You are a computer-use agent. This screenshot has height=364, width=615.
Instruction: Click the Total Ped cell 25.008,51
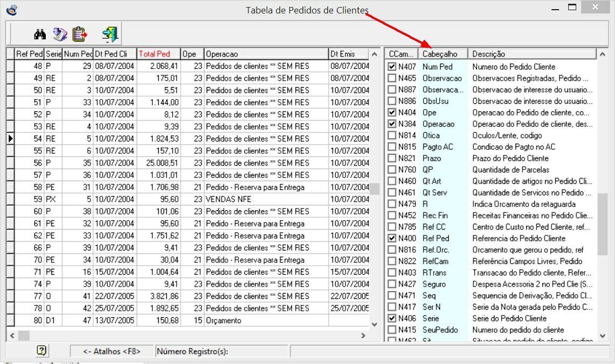[158, 162]
